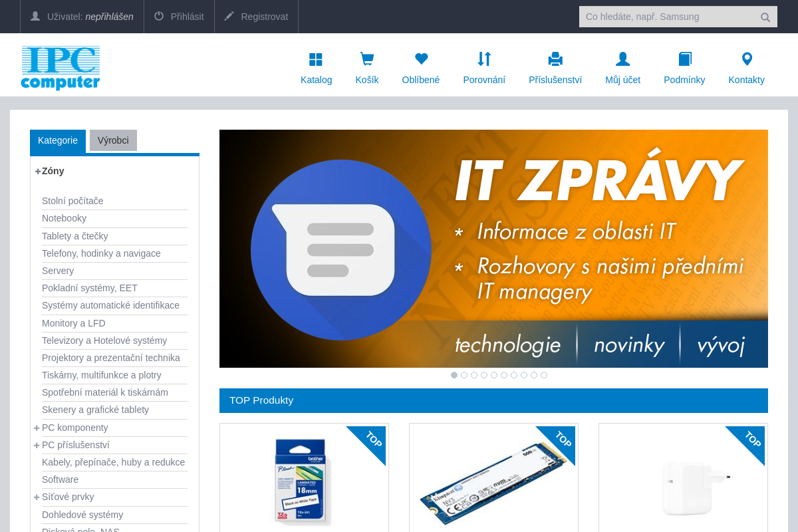
Task: Click the search magnifier icon
Action: [x=765, y=17]
